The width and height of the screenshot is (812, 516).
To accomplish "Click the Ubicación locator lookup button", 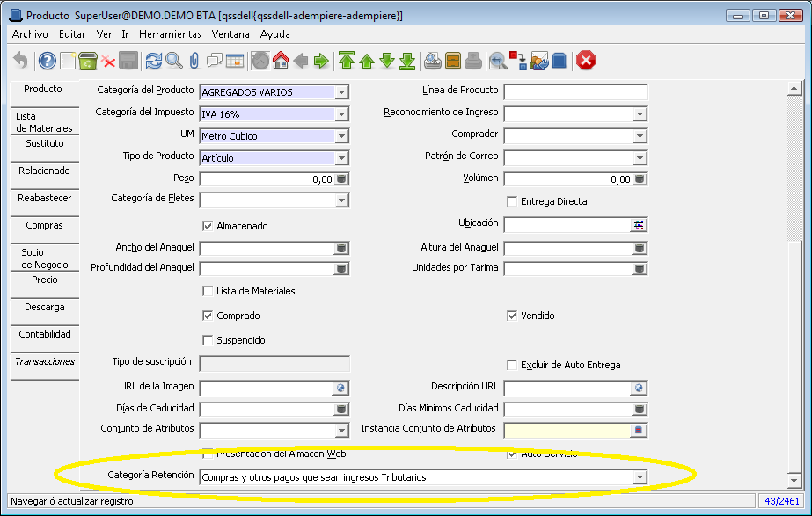I will click(x=639, y=225).
